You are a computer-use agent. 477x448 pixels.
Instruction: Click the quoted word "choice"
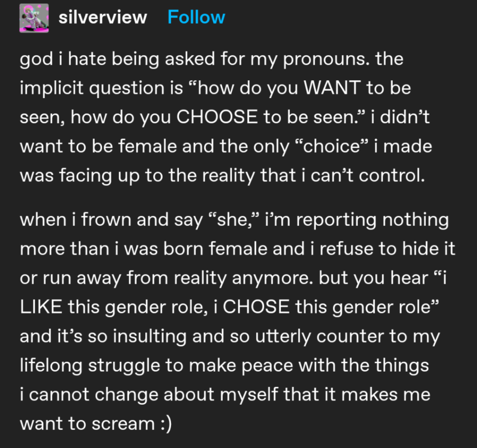tap(332, 146)
